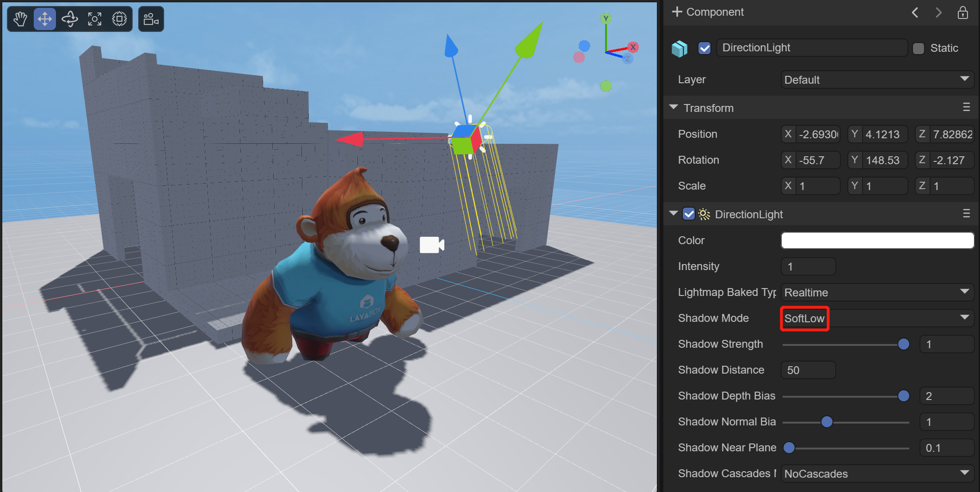Disable the DirectionLight component checkbox
This screenshot has height=492, width=980.
point(689,214)
